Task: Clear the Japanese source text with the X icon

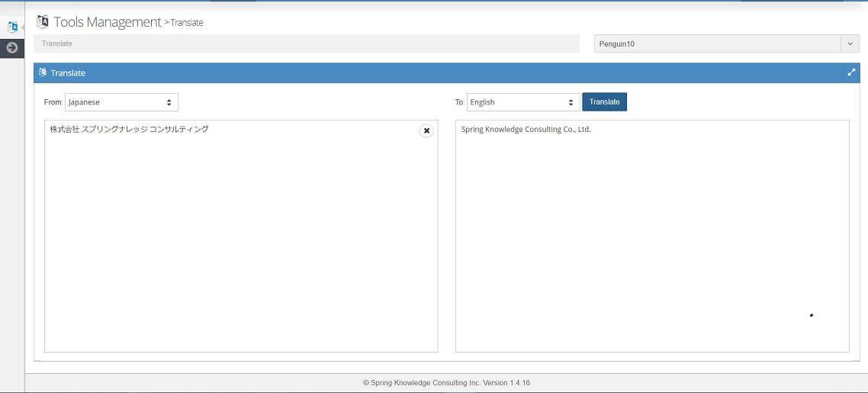Action: pyautogui.click(x=426, y=130)
